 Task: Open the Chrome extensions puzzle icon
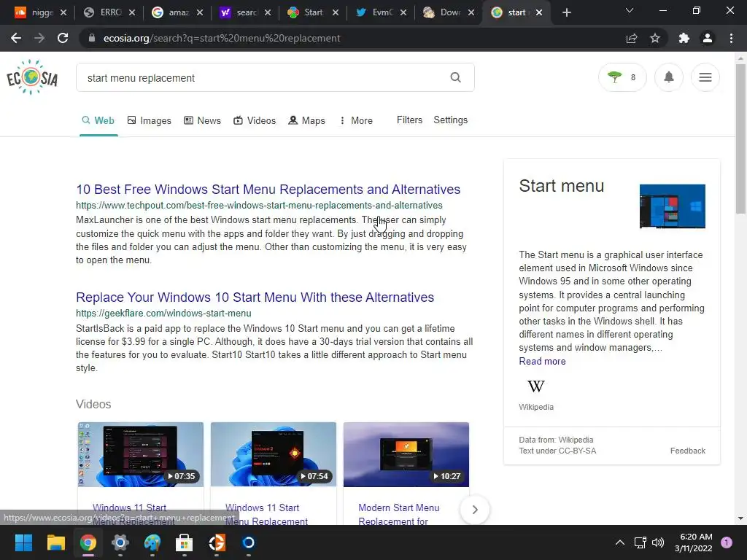pyautogui.click(x=684, y=38)
